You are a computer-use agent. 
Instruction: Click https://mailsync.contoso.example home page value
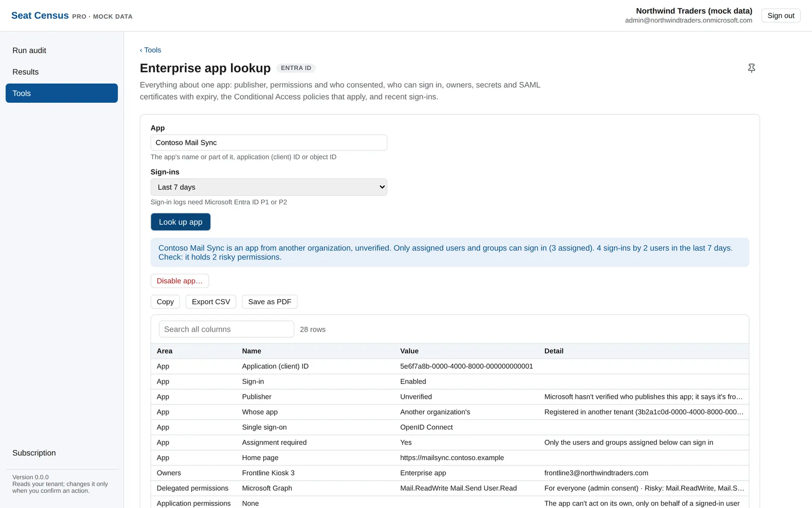[x=452, y=458]
